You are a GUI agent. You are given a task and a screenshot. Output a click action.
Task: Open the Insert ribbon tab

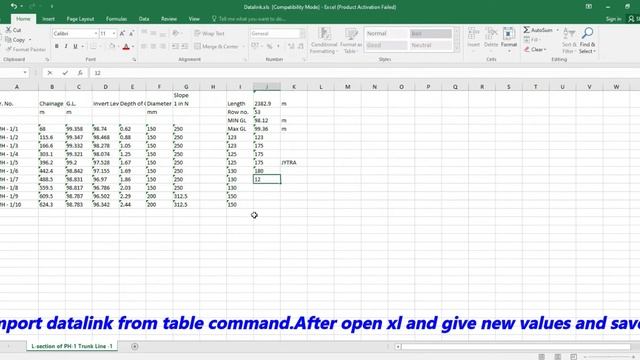pos(48,19)
